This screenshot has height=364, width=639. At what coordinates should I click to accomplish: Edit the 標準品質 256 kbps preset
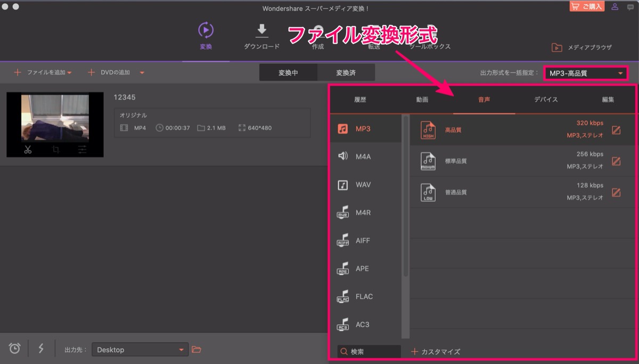[x=616, y=161]
